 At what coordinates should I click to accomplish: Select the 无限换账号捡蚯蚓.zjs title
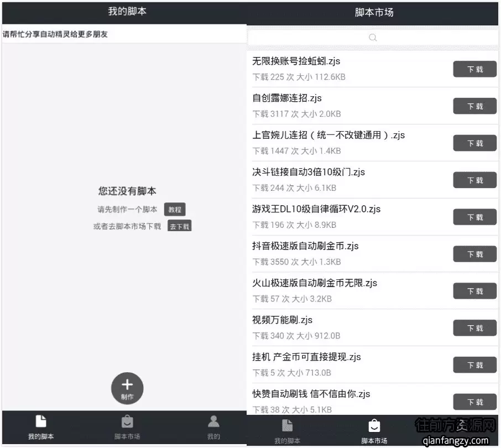click(296, 61)
